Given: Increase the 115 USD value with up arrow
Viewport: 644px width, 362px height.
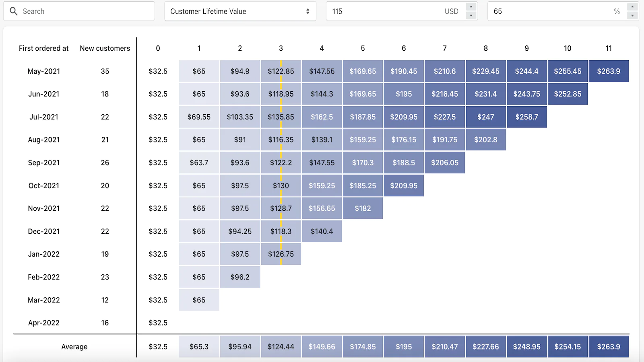Looking at the screenshot, I should [471, 7].
